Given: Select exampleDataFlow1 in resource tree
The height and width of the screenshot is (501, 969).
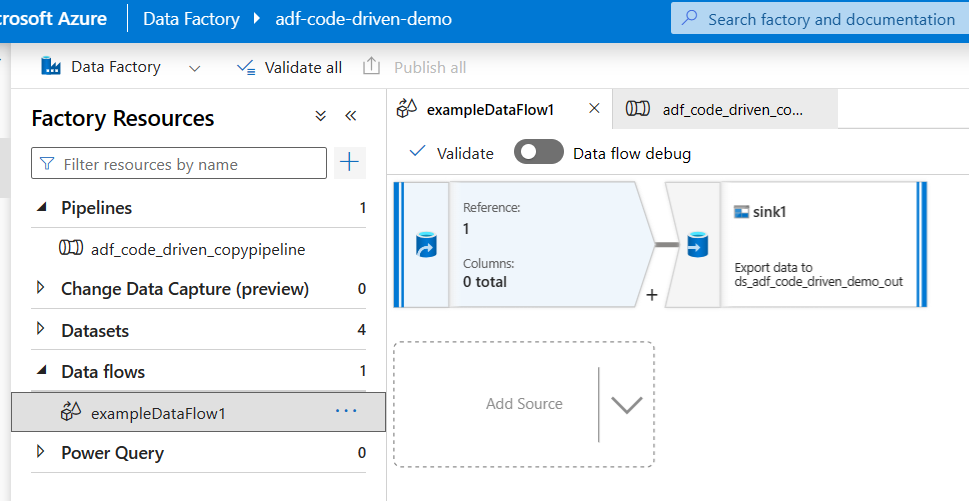Looking at the screenshot, I should [198, 412].
